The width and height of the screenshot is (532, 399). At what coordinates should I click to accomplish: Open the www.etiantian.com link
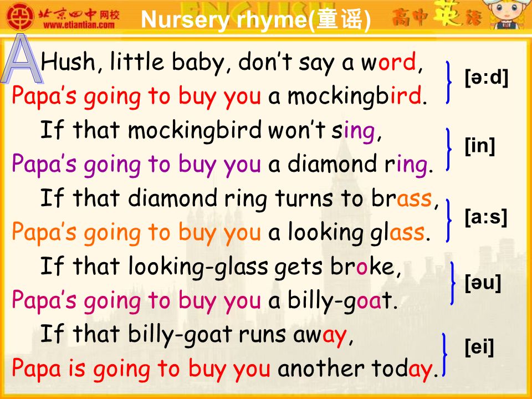point(79,25)
